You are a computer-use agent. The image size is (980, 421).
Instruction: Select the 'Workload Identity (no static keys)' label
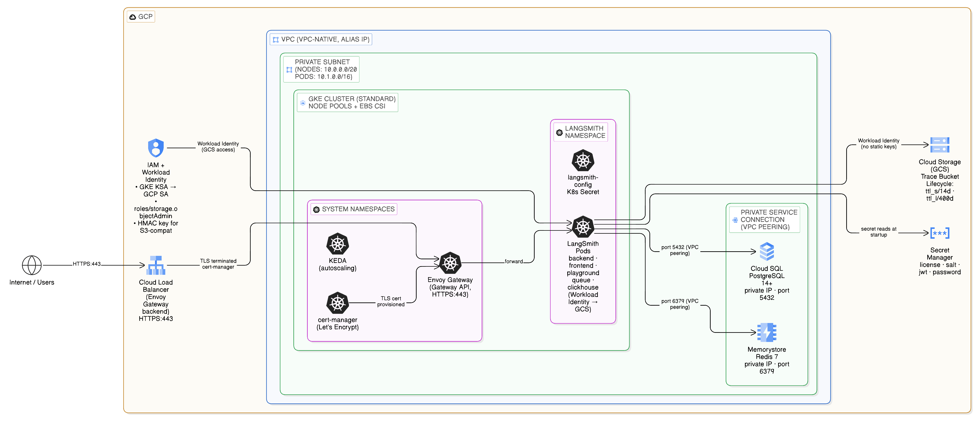click(x=879, y=143)
